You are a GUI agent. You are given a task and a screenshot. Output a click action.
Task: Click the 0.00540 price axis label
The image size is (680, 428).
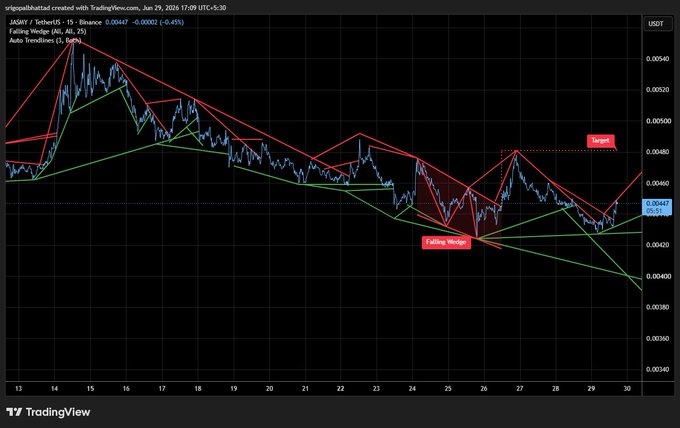(x=657, y=59)
